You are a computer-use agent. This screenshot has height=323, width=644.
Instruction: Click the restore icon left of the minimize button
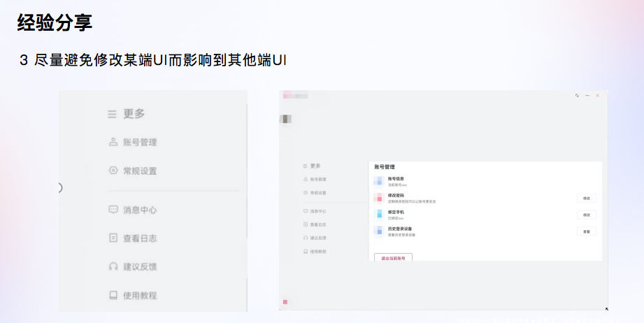(x=577, y=95)
